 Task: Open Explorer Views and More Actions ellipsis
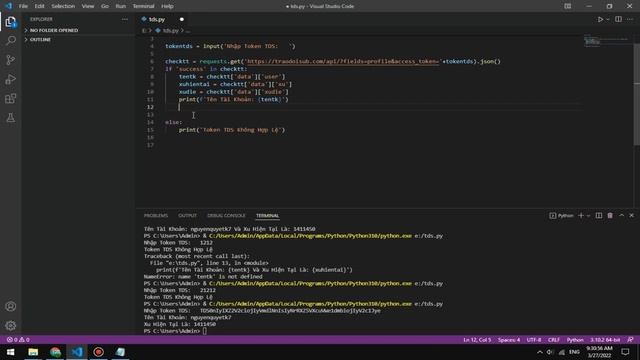[x=124, y=19]
